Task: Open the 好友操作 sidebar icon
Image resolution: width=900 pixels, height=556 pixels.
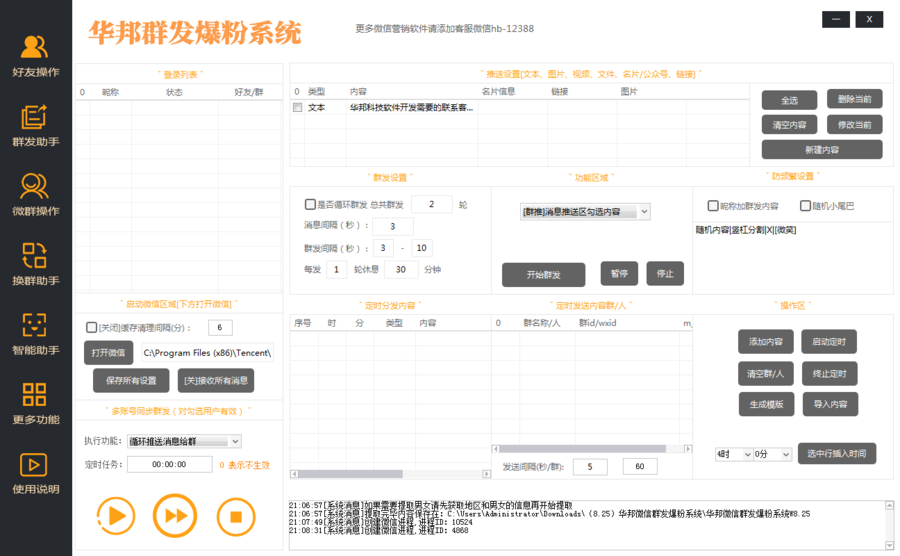Action: point(35,47)
